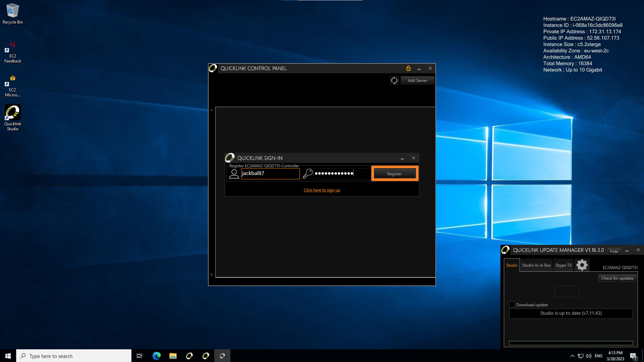The height and width of the screenshot is (362, 644).
Task: Click the Register button in Quicklink Sign-In
Action: pyautogui.click(x=394, y=174)
